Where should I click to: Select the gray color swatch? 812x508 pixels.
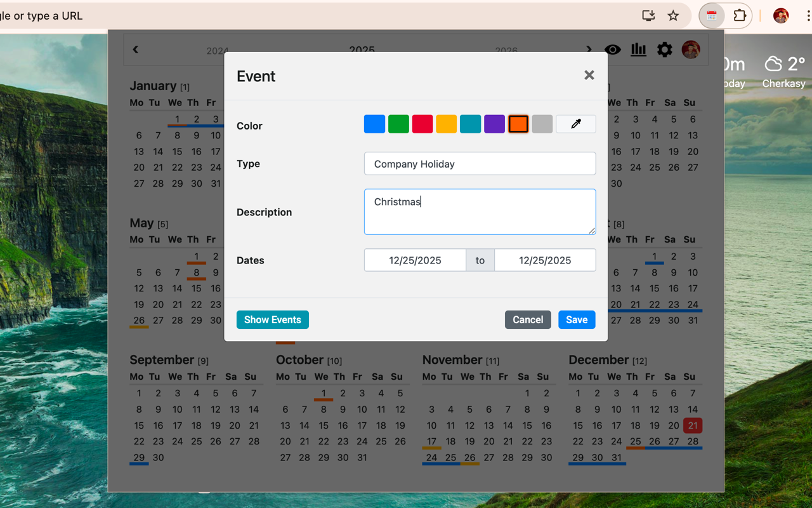tap(542, 124)
